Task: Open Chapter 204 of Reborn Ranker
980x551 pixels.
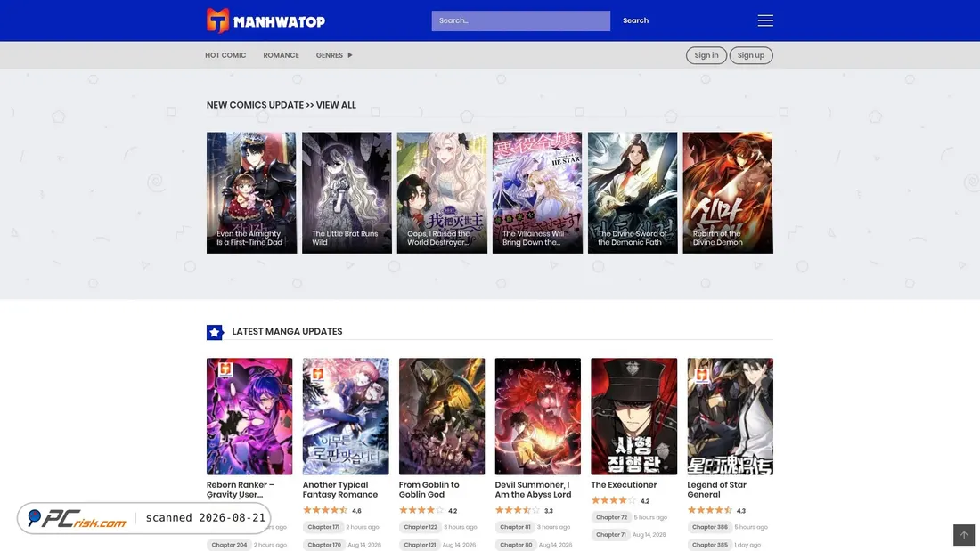Action: (229, 545)
